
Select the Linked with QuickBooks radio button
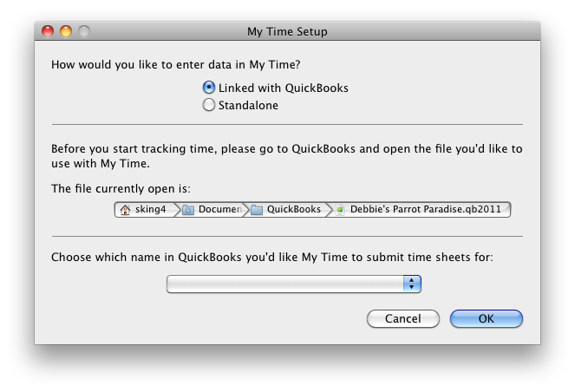209,88
